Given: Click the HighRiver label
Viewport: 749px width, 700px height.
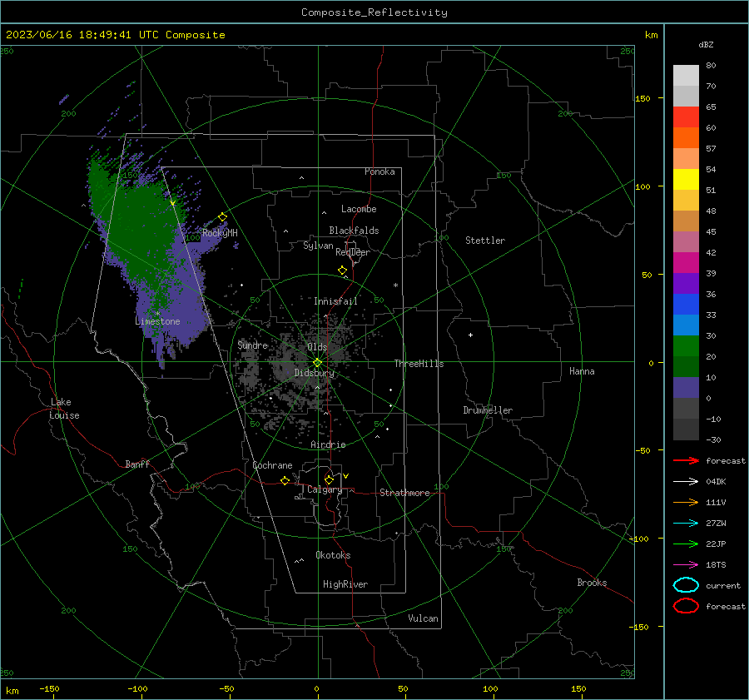Looking at the screenshot, I should click(x=345, y=584).
